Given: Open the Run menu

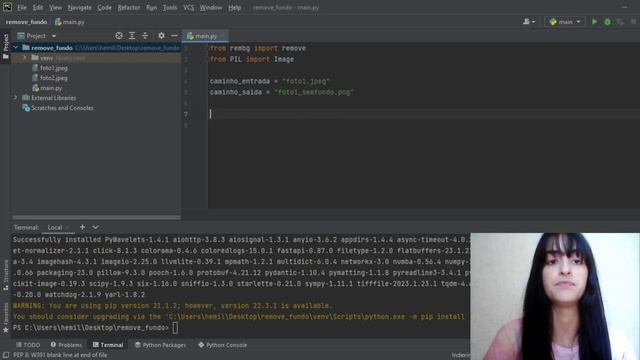Looking at the screenshot, I should [151, 7].
